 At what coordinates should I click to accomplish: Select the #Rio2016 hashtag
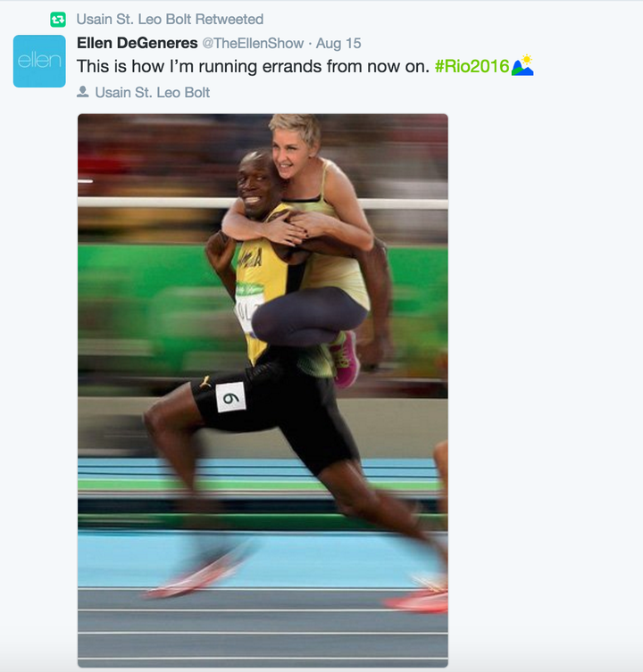(472, 66)
